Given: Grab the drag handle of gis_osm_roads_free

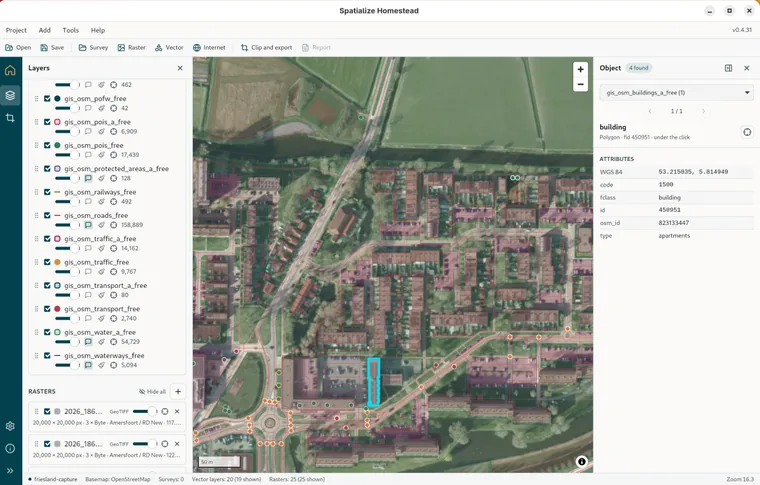Looking at the screenshot, I should point(36,215).
